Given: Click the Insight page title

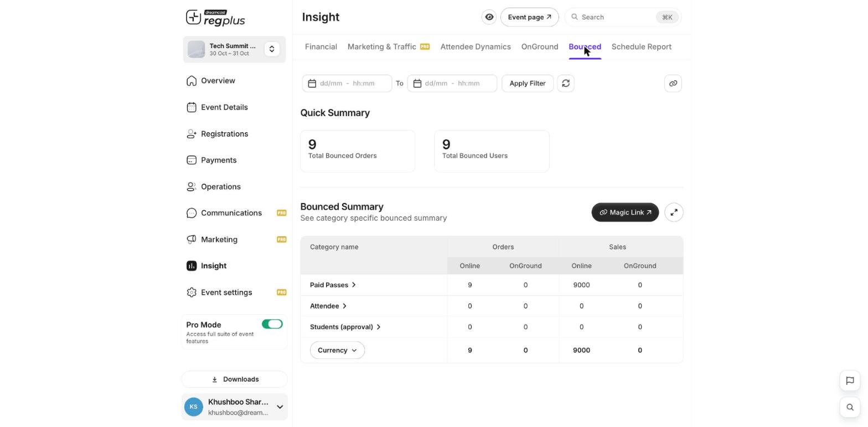Looking at the screenshot, I should coord(321,17).
